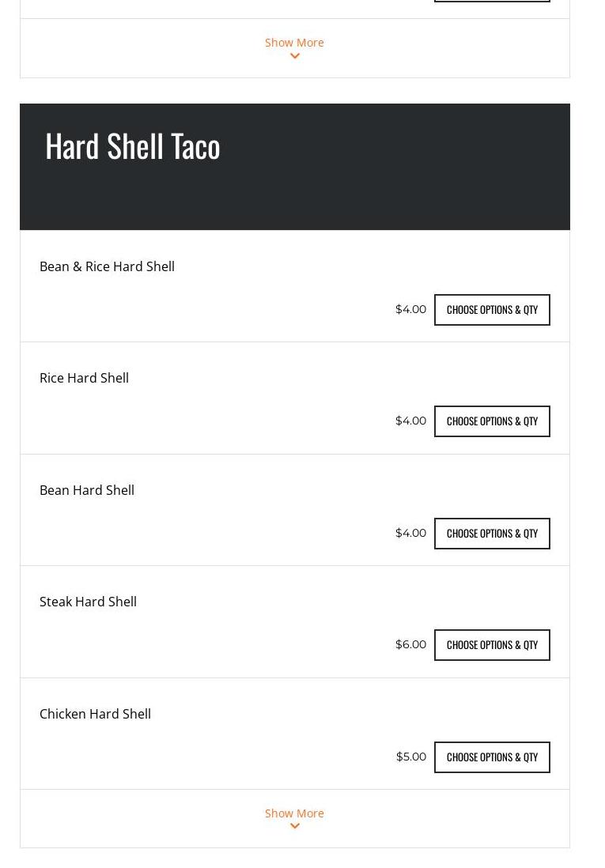
Task: Choose options for Bean Hard Shell
Action: [492, 534]
